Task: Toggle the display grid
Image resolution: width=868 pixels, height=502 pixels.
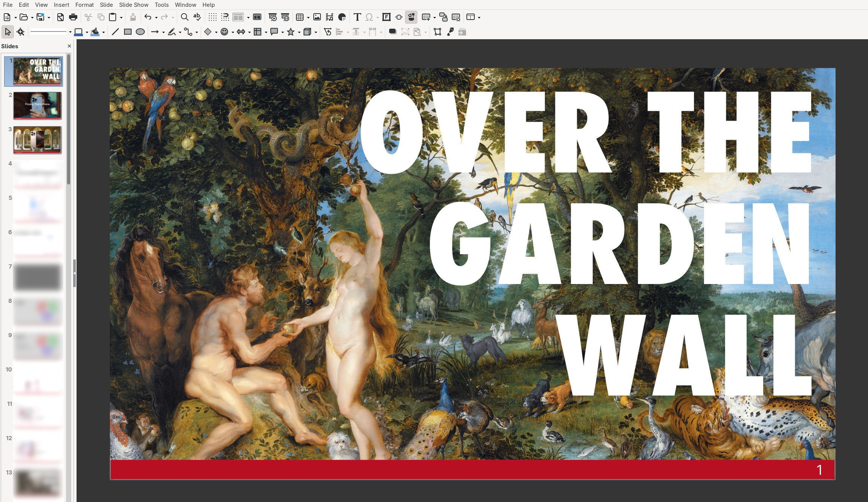Action: coord(213,17)
